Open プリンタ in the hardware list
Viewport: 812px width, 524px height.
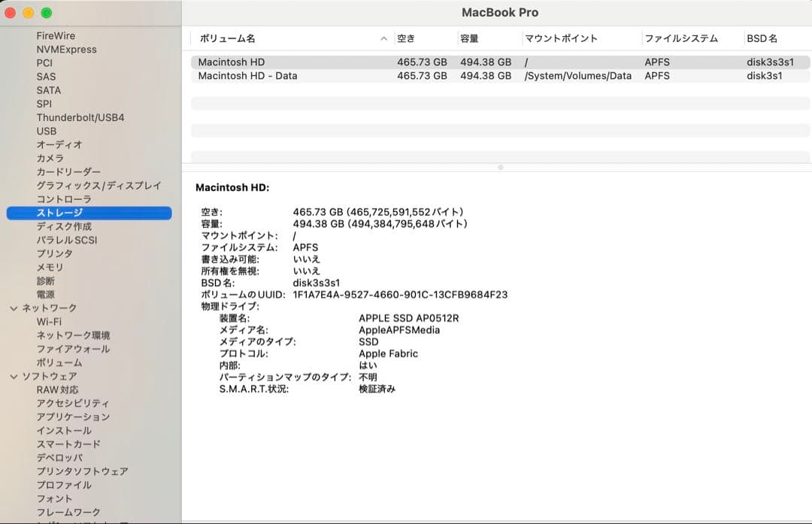coord(54,253)
